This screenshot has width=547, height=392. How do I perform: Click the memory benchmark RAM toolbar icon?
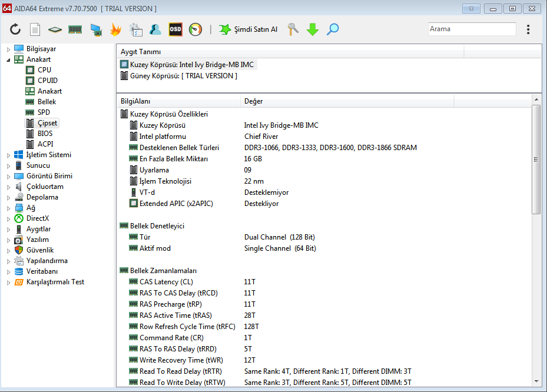(75, 29)
